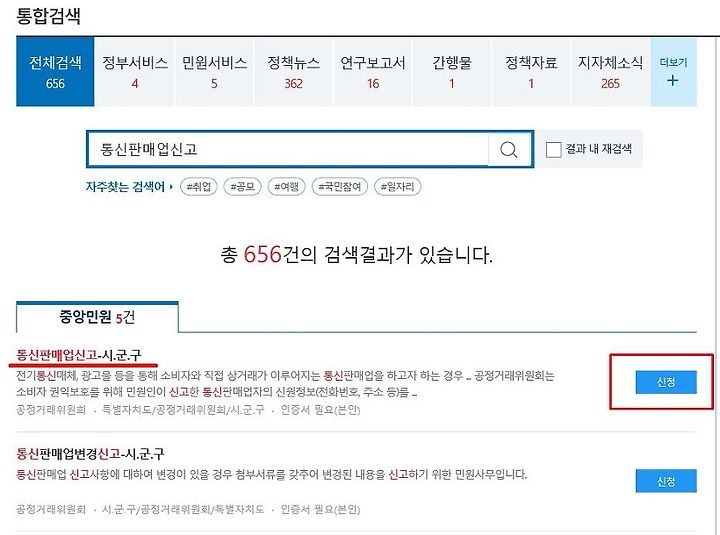720x535 pixels.
Task: Select the #취업 frequent keyword tag
Action: click(x=199, y=186)
